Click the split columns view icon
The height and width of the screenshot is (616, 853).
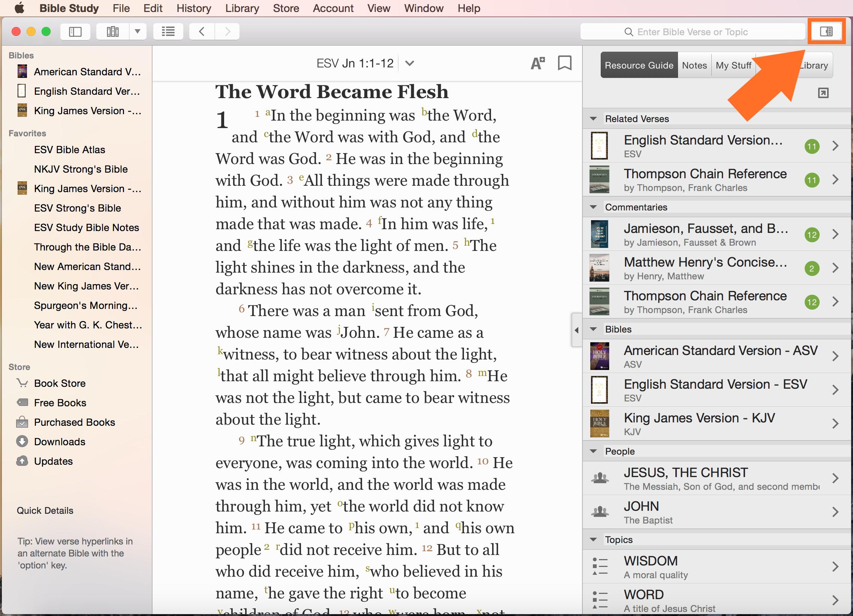tap(112, 31)
